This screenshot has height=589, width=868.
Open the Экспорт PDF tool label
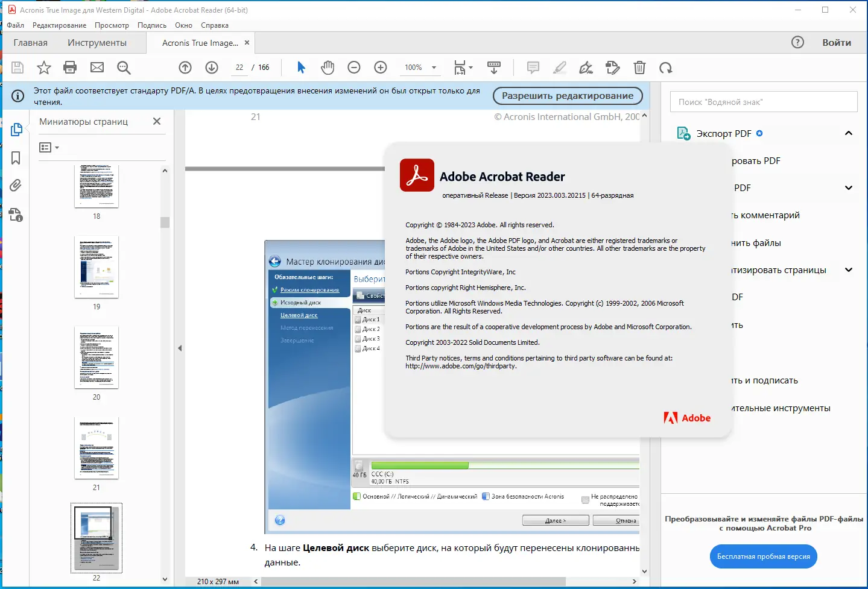click(x=724, y=133)
